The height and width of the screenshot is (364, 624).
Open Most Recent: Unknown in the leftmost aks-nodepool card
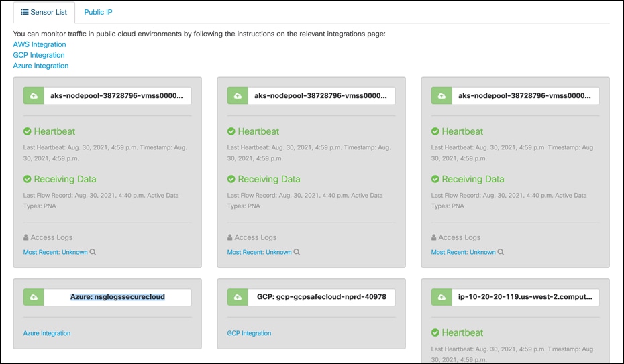[x=55, y=253]
